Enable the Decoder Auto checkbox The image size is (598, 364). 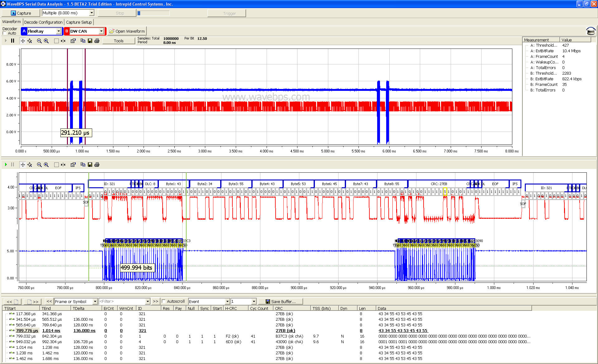coord(4,33)
